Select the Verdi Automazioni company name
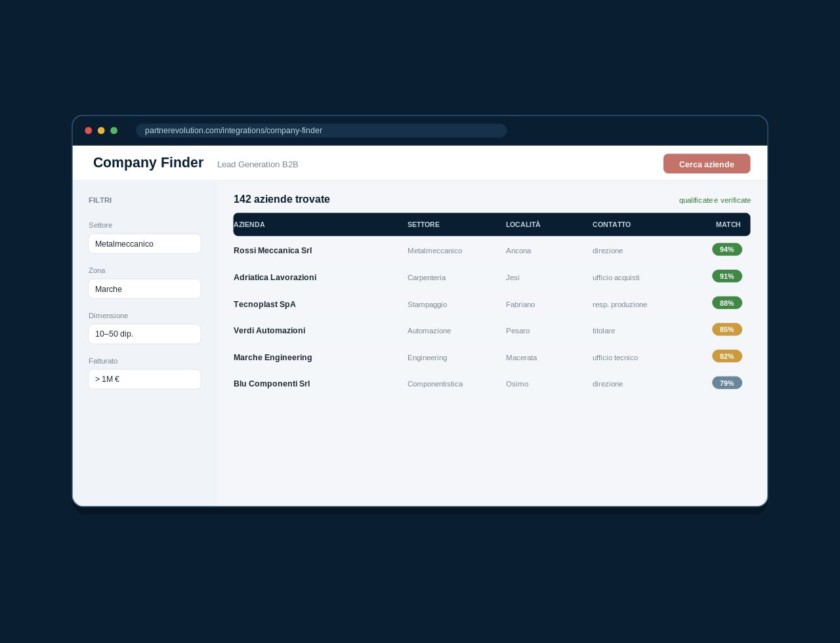840x643 pixels. point(269,331)
